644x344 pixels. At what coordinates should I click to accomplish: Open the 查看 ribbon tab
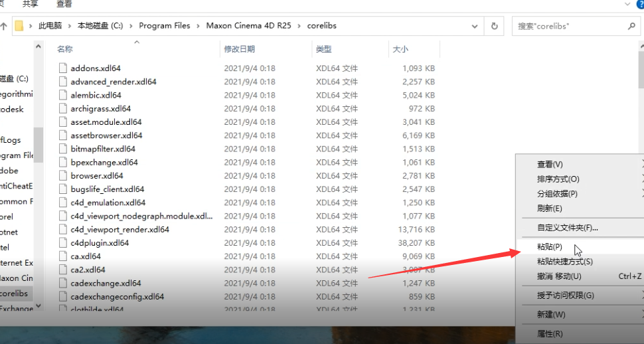pos(64,4)
